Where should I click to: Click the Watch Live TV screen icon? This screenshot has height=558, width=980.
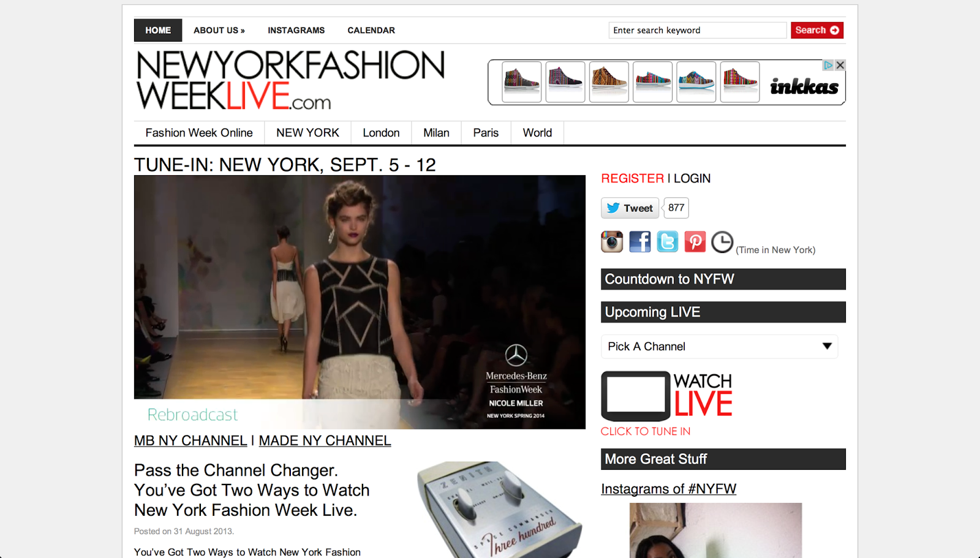click(x=636, y=396)
